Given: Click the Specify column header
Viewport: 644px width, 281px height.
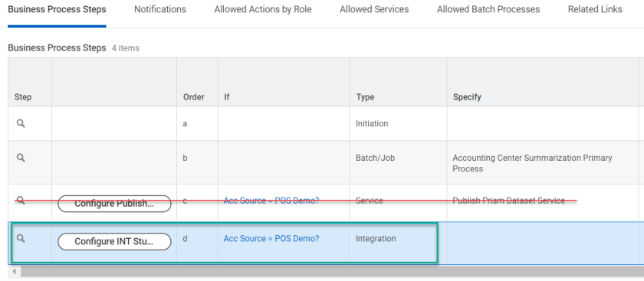Looking at the screenshot, I should click(x=467, y=97).
